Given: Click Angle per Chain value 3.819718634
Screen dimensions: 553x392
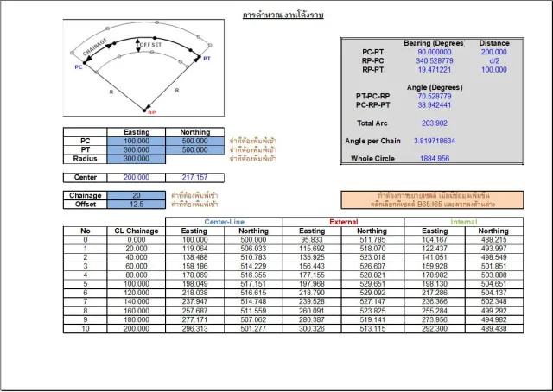Looking at the screenshot, I should click(434, 141).
